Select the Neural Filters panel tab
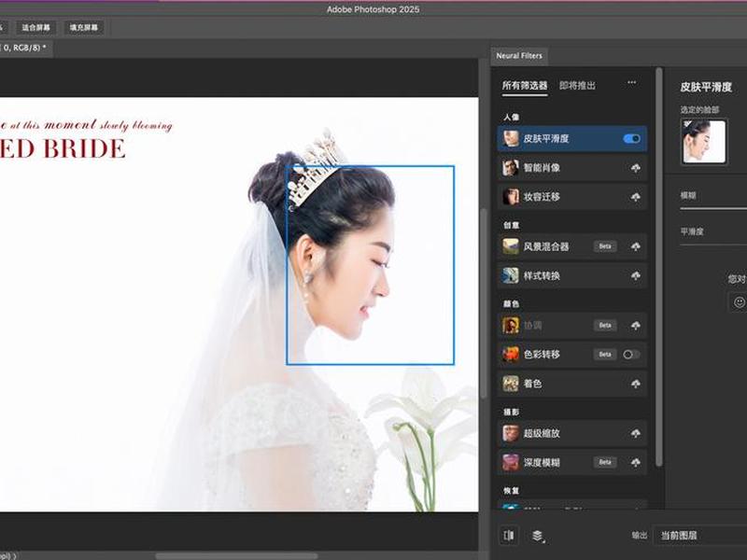Viewport: 747px width, 560px height. click(519, 56)
